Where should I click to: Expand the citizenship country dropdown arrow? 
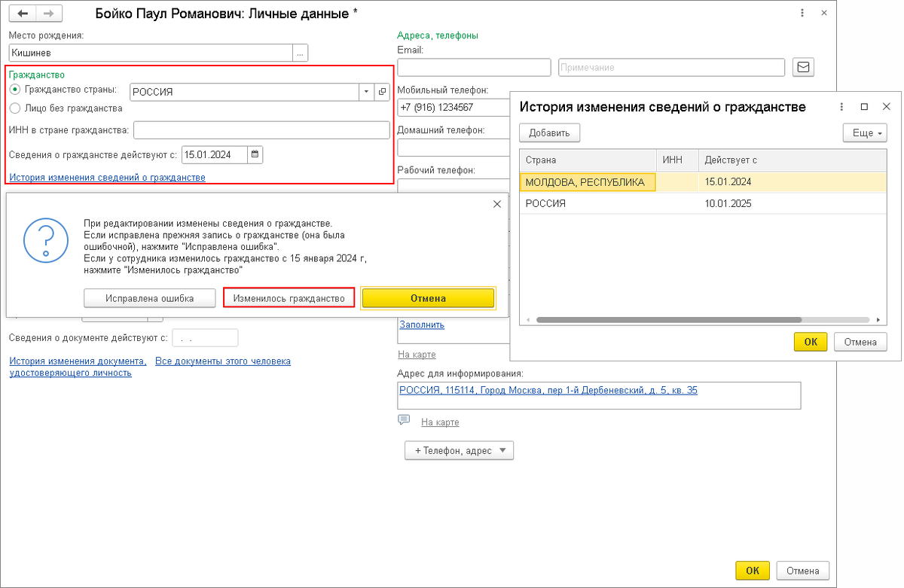click(366, 92)
